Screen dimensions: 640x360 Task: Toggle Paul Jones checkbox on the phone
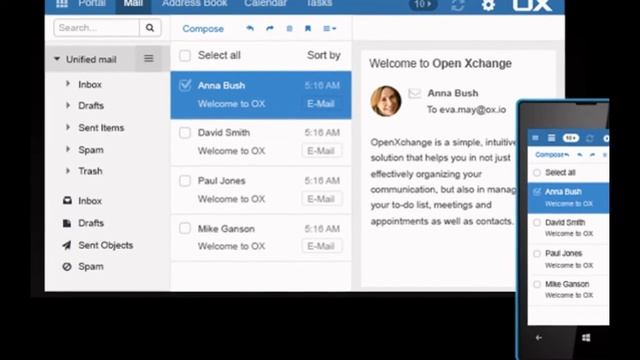click(537, 253)
